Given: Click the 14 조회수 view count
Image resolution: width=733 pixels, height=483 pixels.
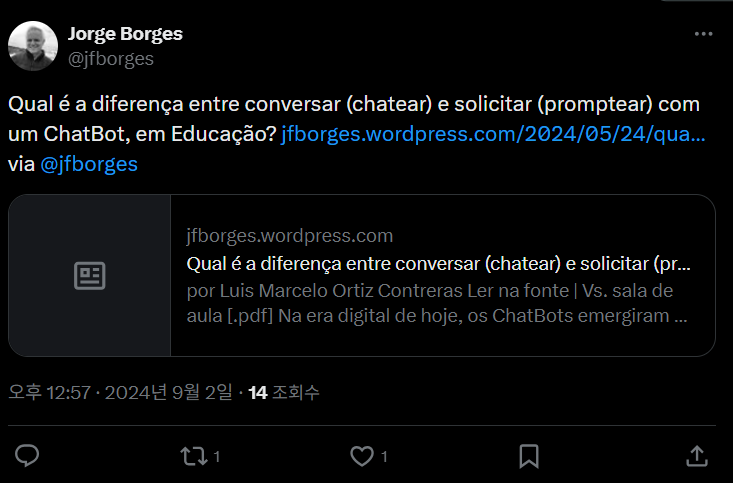Looking at the screenshot, I should click(x=284, y=392).
